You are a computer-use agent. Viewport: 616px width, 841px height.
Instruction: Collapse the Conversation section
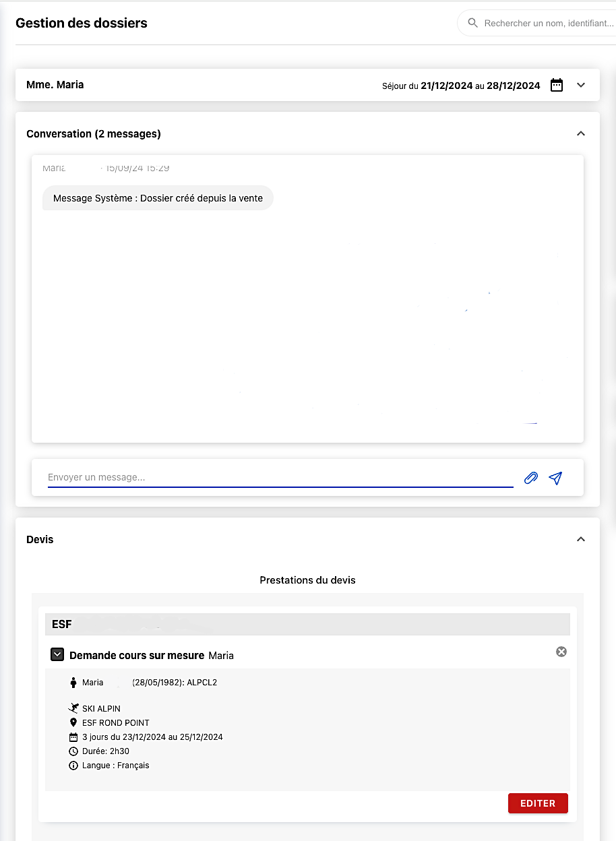[581, 133]
